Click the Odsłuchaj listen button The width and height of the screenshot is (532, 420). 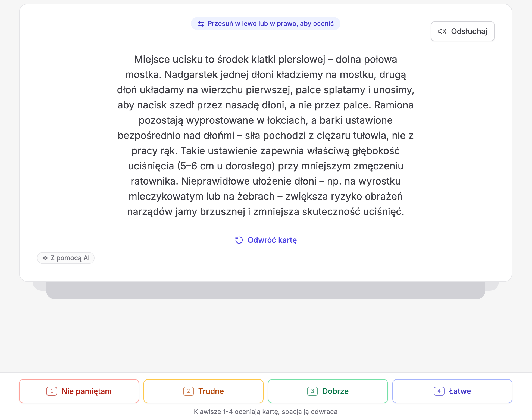462,31
